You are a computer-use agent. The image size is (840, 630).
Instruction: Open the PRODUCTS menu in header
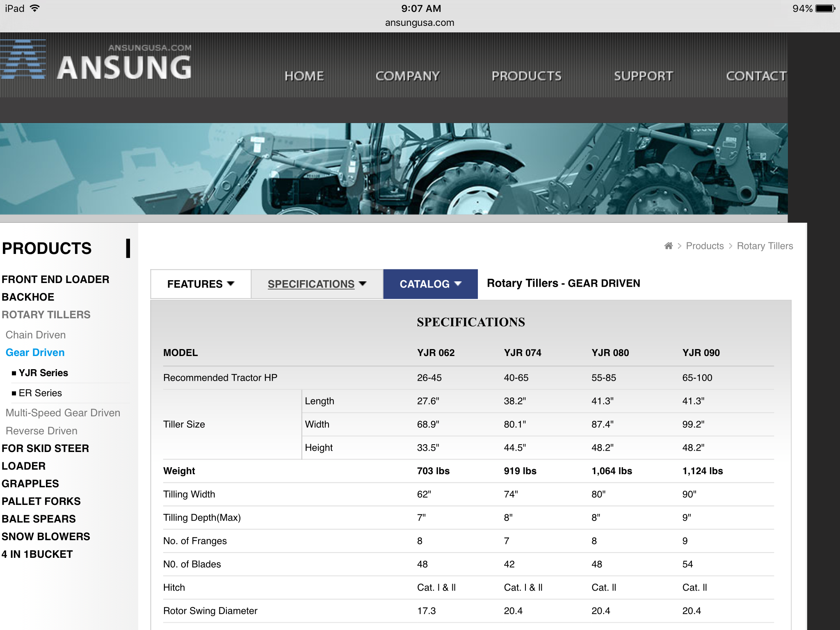click(x=526, y=76)
